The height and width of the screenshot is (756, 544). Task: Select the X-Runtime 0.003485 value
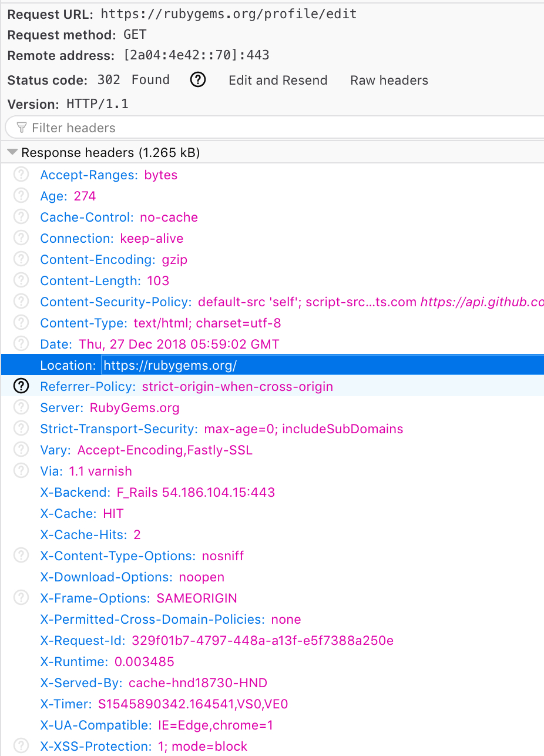145,662
